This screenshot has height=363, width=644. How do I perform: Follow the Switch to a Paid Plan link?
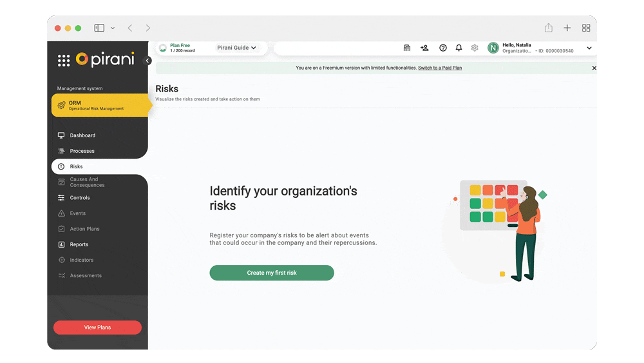(x=440, y=68)
